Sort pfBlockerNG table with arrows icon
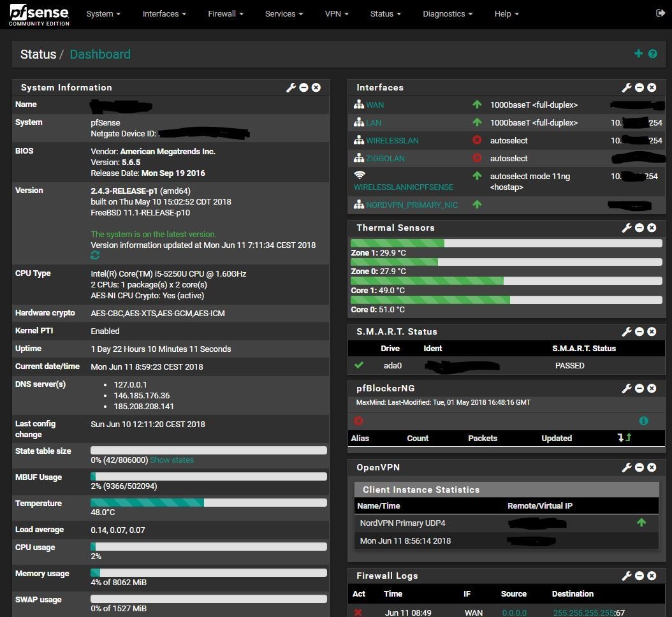672x617 pixels. [624, 437]
